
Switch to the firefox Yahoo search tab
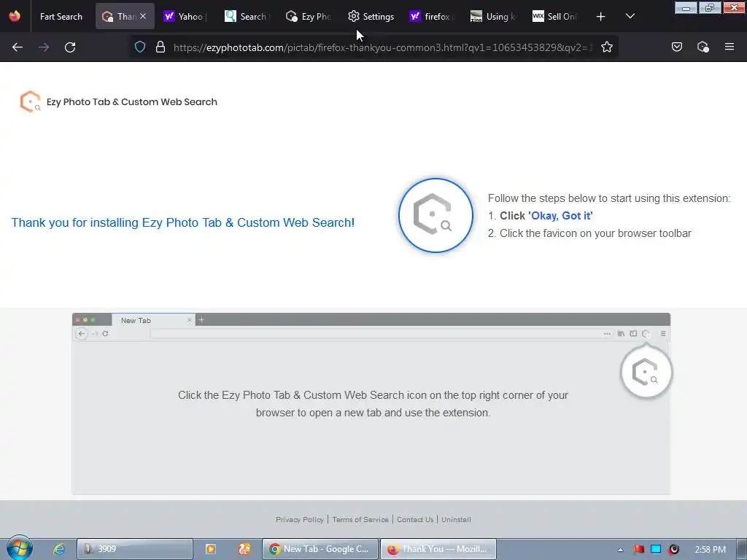432,16
